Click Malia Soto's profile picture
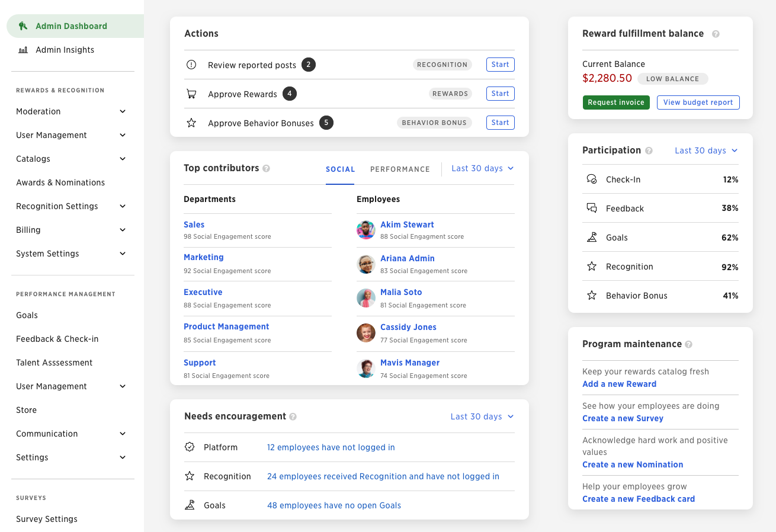The height and width of the screenshot is (532, 776). (366, 298)
